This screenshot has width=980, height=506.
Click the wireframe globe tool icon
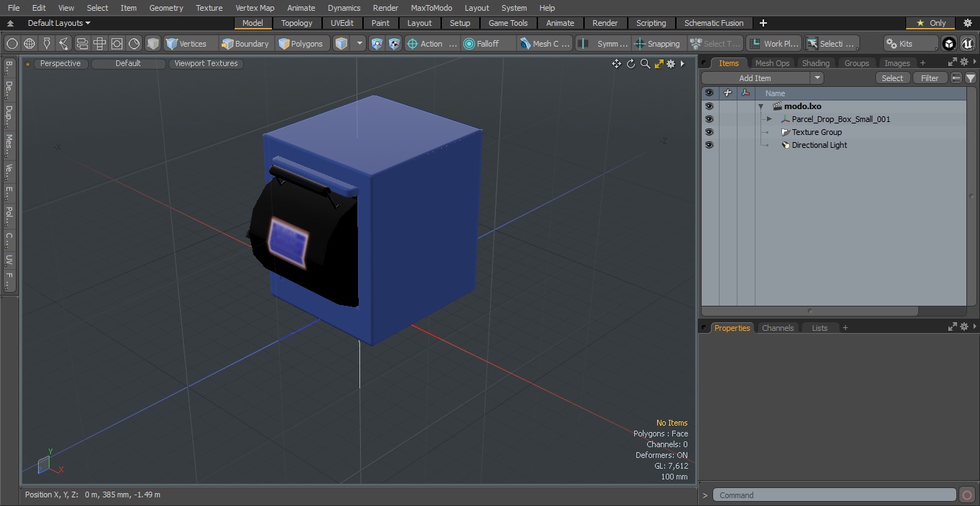29,44
